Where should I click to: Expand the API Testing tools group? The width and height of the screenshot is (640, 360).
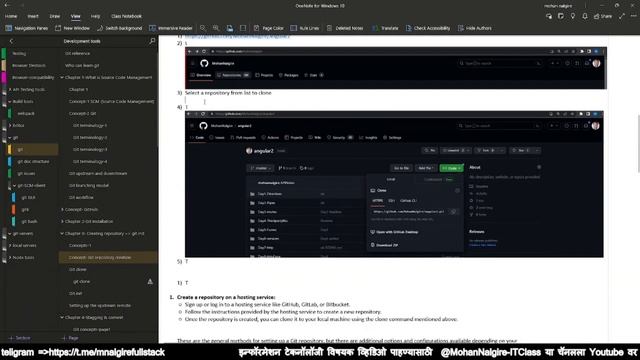pyautogui.click(x=10, y=89)
